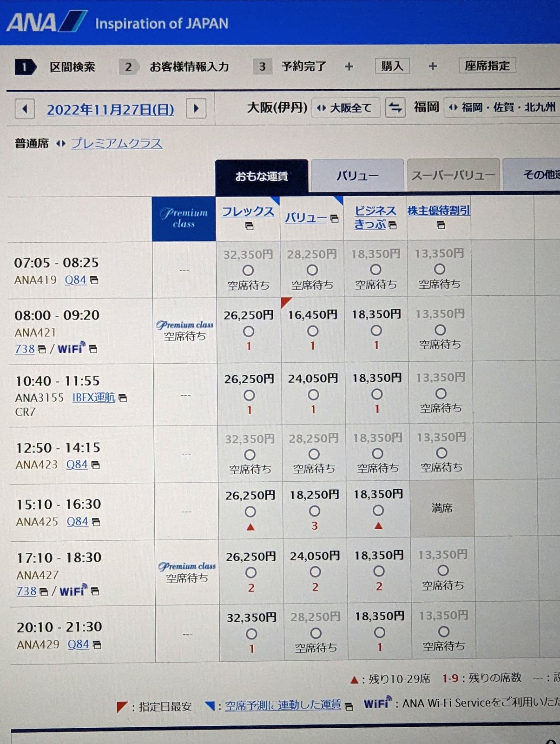Go to previous date arrow button

tap(25, 109)
